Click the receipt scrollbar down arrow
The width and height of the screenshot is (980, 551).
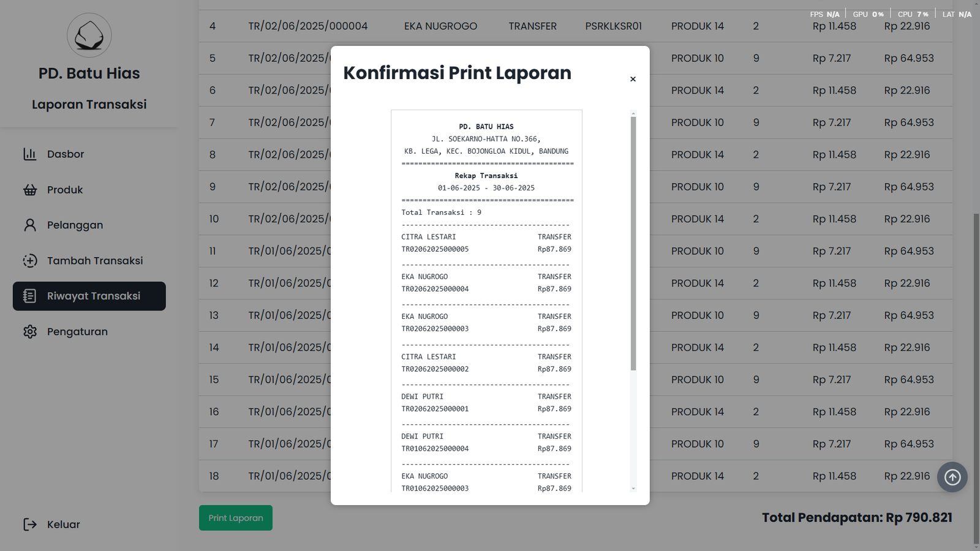tap(633, 489)
